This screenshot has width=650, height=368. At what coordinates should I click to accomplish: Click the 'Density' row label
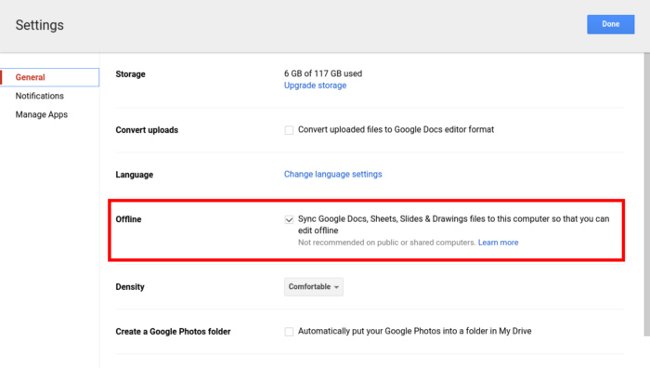pyautogui.click(x=130, y=287)
